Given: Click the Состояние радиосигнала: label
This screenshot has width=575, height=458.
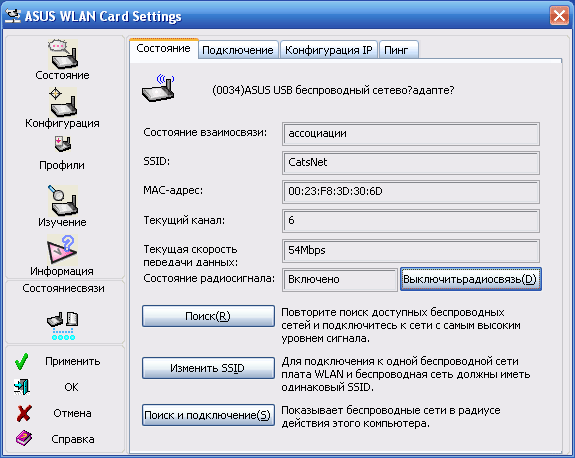Looking at the screenshot, I should [209, 278].
